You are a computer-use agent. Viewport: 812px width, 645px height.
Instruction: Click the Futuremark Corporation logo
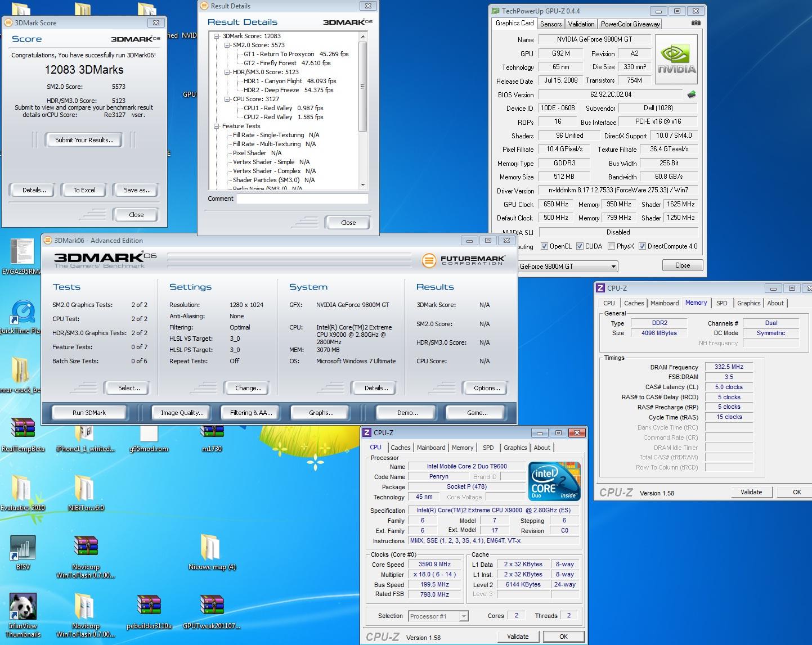click(x=464, y=260)
